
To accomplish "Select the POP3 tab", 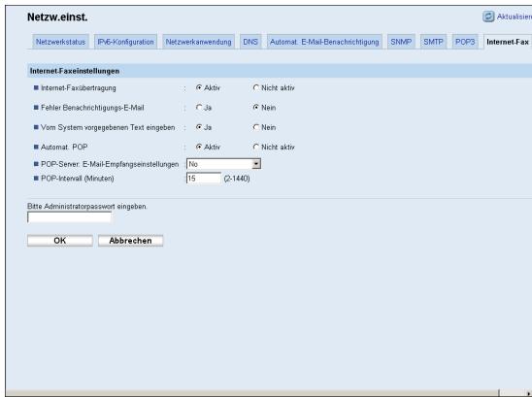I will [465, 42].
